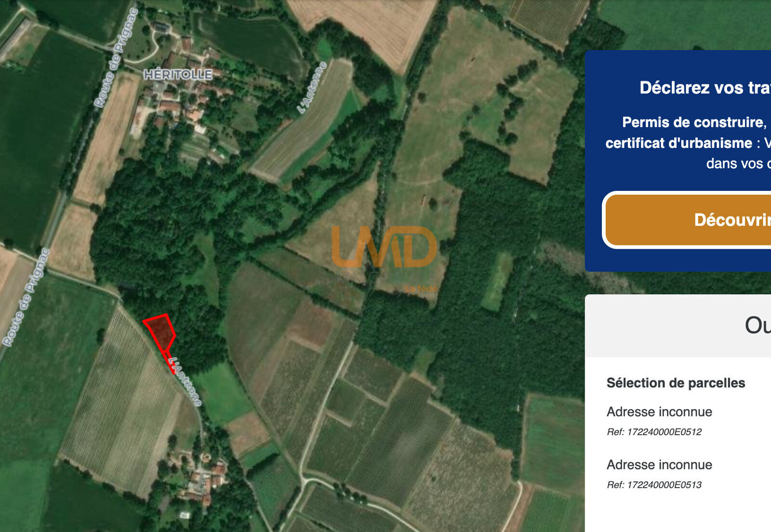
Task: Select the second 'Adresse inconnue' parcel entry
Action: (x=659, y=465)
